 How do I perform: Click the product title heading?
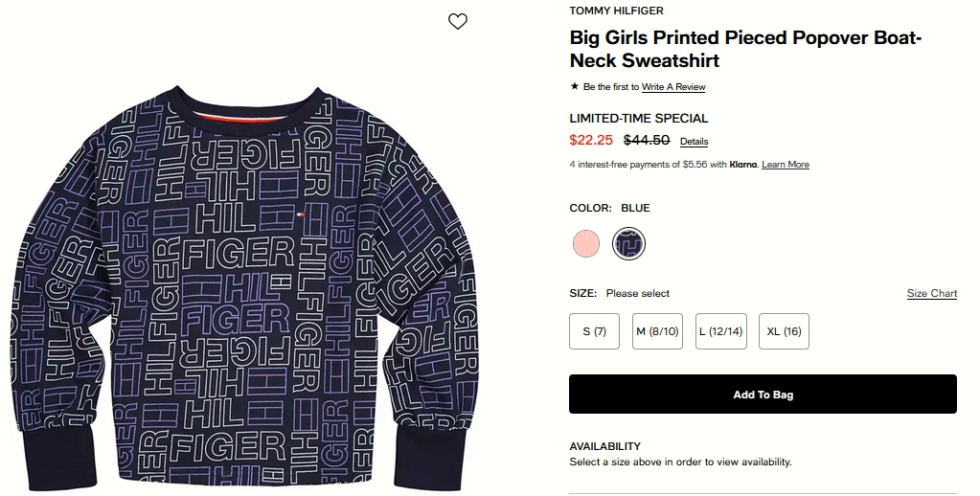click(745, 50)
